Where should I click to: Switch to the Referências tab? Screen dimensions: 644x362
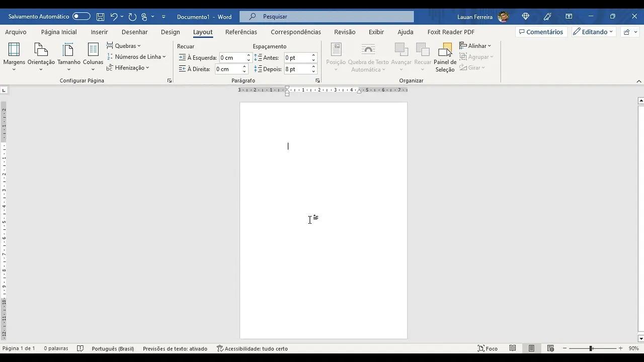pyautogui.click(x=241, y=32)
